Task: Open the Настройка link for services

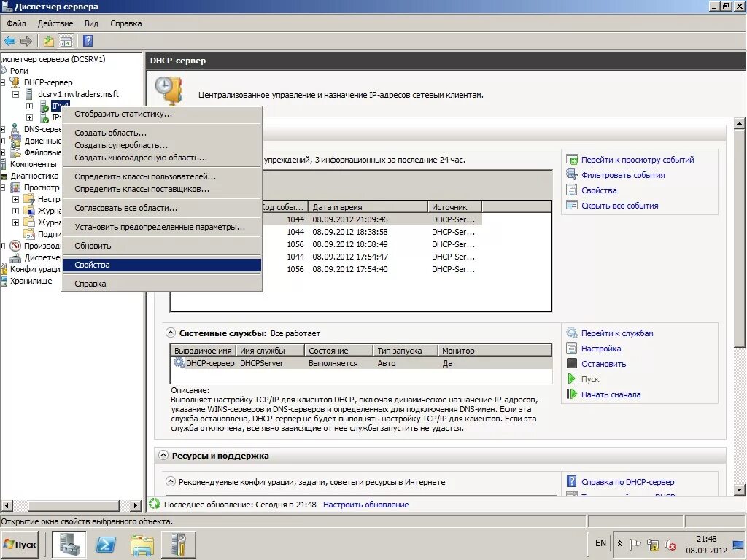Action: (x=601, y=348)
